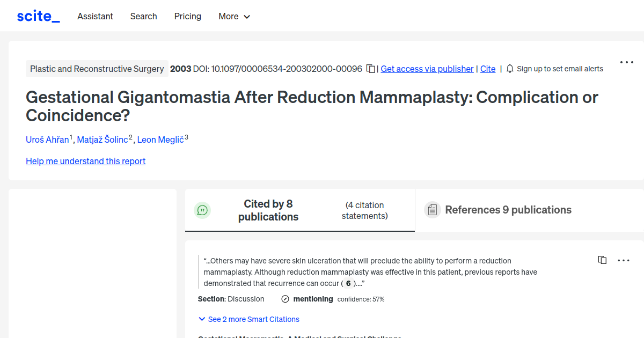Open the three-dot menu on the citation statement

click(624, 260)
